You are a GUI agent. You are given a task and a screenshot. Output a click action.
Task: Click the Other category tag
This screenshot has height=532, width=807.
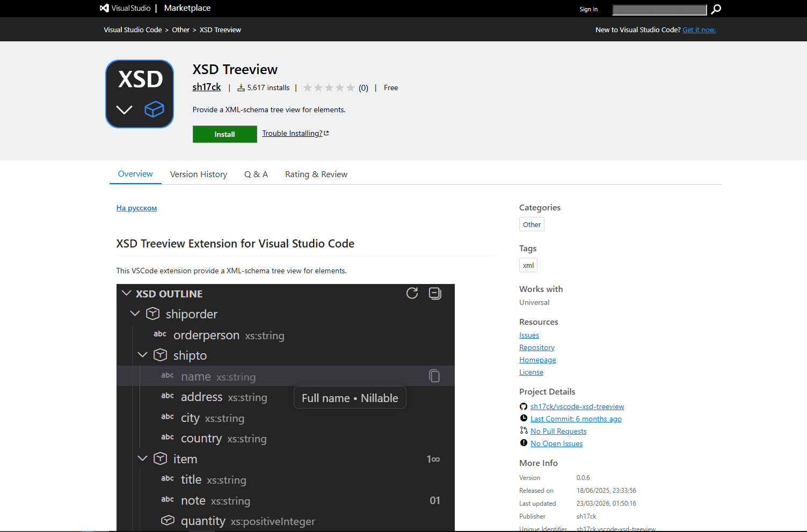532,224
